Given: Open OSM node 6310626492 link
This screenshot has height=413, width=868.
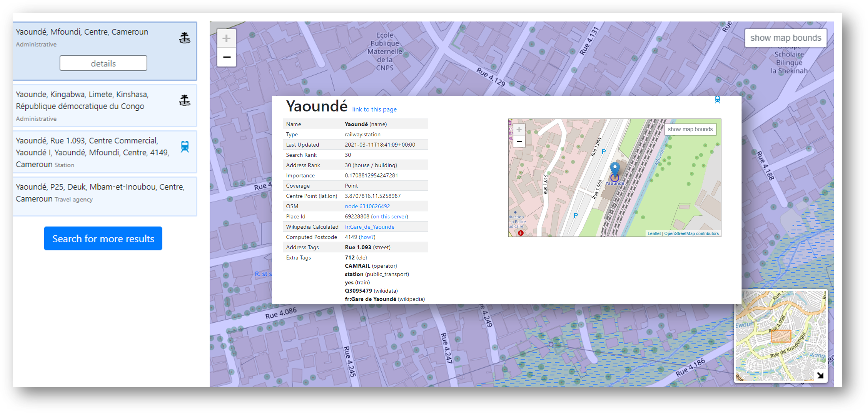Looking at the screenshot, I should click(367, 206).
